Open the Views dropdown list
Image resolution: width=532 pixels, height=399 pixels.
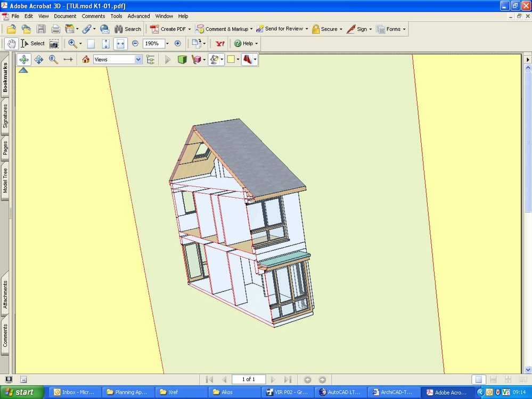[138, 60]
